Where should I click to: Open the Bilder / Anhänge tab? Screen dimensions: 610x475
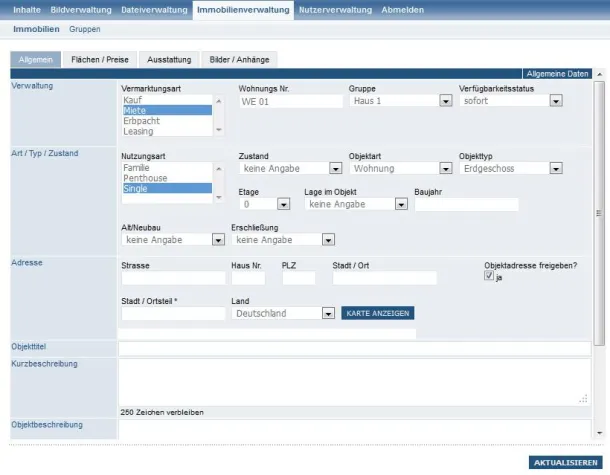coord(238,60)
